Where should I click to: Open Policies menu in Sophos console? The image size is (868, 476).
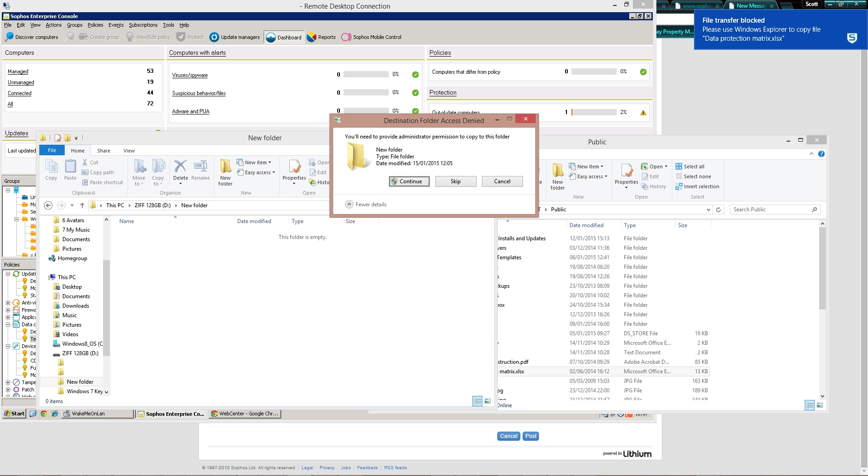tap(95, 25)
